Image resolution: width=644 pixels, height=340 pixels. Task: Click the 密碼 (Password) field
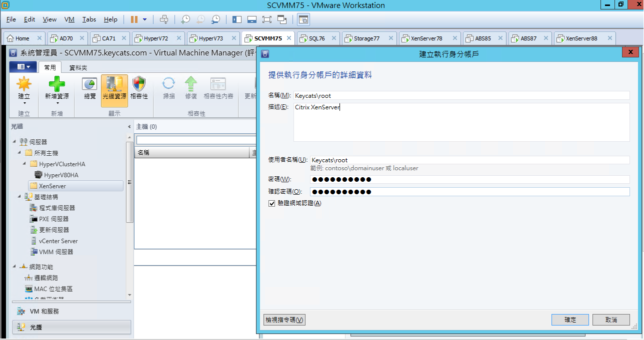pos(469,179)
